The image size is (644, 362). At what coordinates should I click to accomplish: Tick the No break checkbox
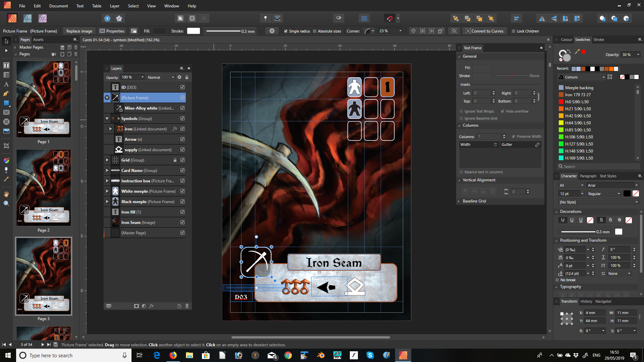tap(557, 280)
